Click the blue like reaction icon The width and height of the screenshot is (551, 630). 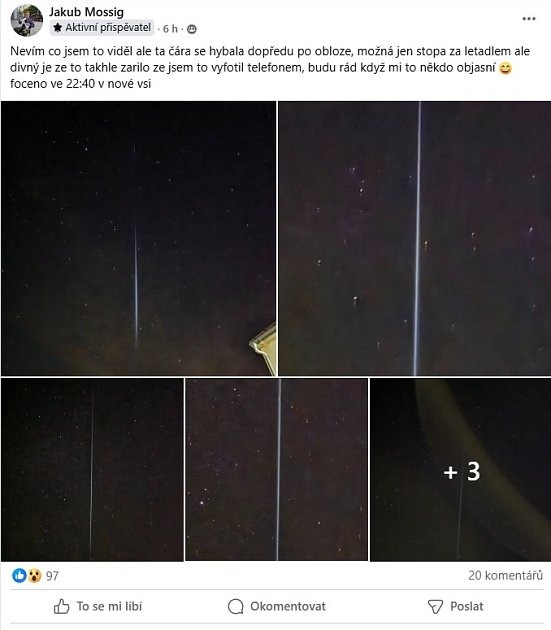(x=19, y=575)
